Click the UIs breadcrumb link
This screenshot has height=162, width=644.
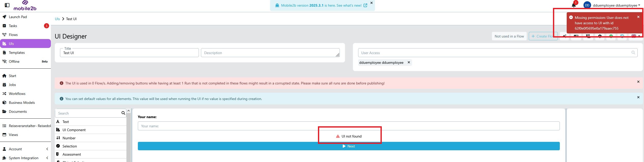(57, 19)
